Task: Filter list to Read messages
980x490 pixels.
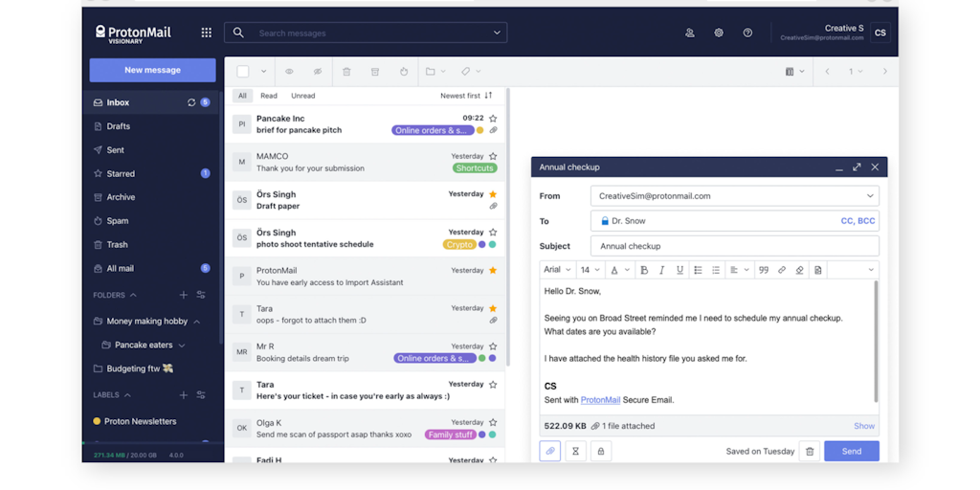Action: [269, 96]
